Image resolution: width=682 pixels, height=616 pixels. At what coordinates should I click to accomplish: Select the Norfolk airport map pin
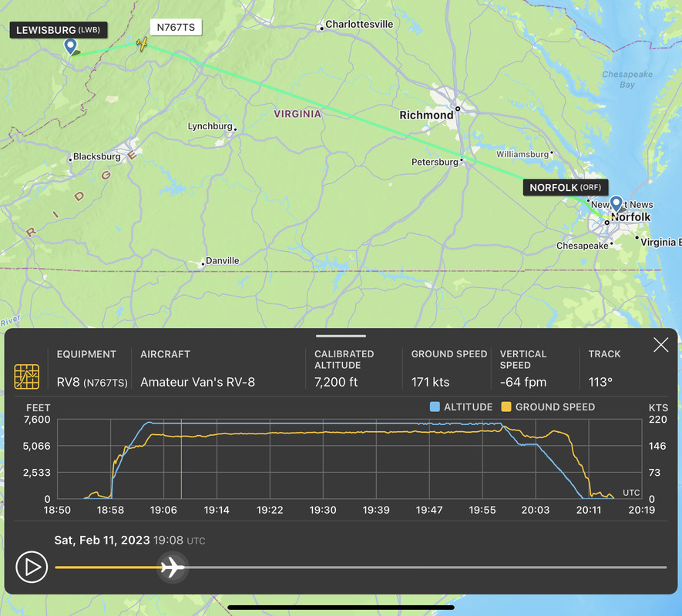[616, 203]
